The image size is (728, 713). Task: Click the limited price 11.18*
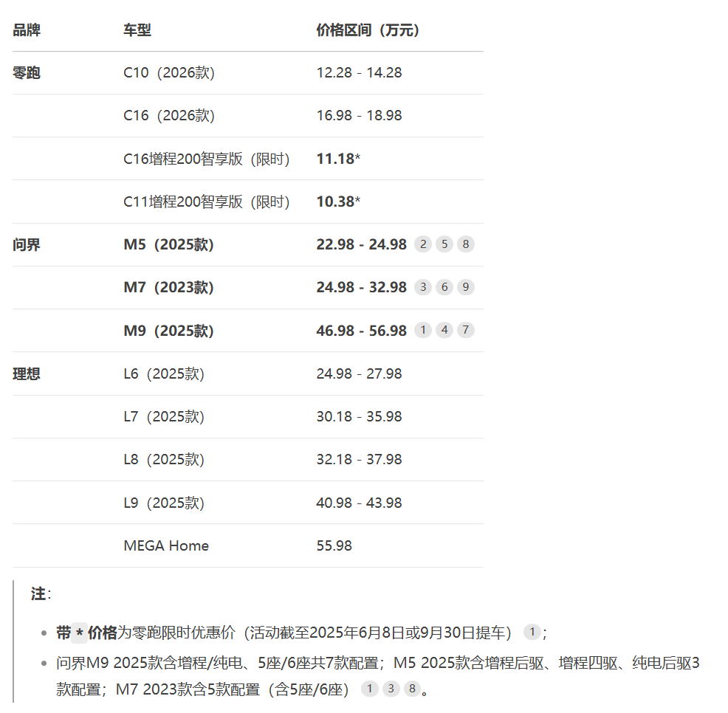point(338,159)
